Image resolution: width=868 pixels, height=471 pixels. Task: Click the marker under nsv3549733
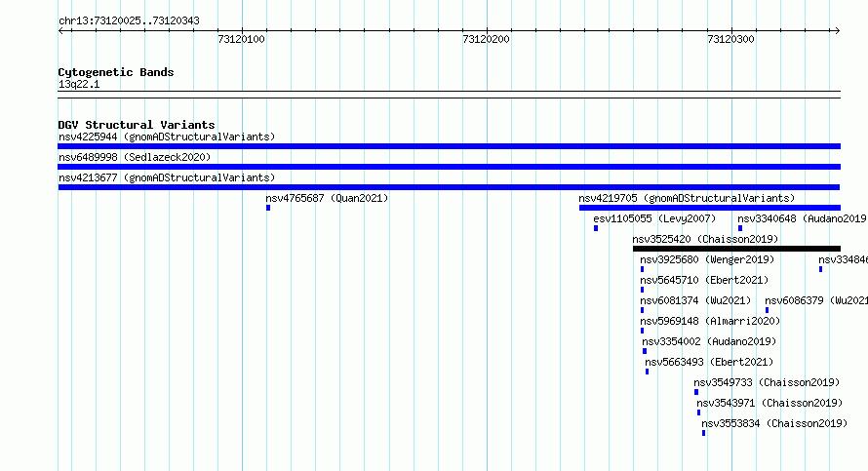click(695, 392)
